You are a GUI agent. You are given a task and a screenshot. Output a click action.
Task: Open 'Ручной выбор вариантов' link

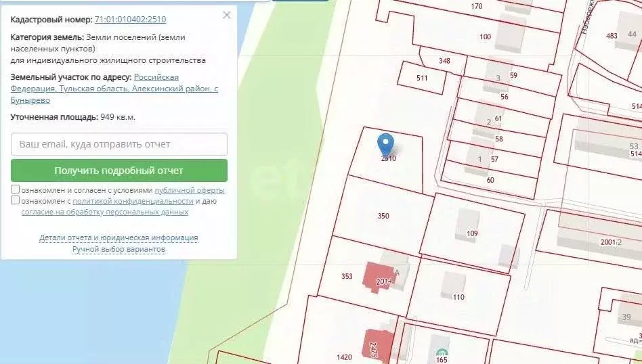(119, 249)
